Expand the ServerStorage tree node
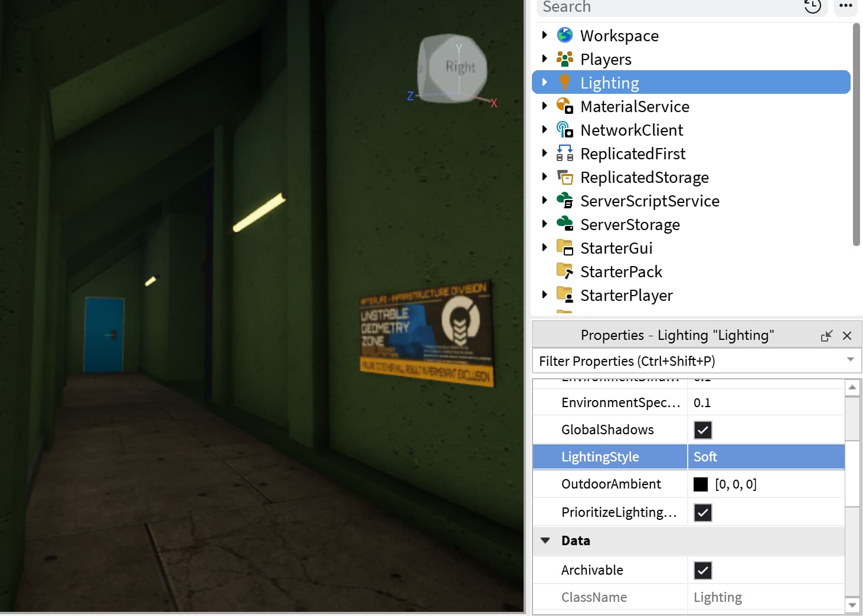Screen dimensions: 863x616 (x=544, y=224)
